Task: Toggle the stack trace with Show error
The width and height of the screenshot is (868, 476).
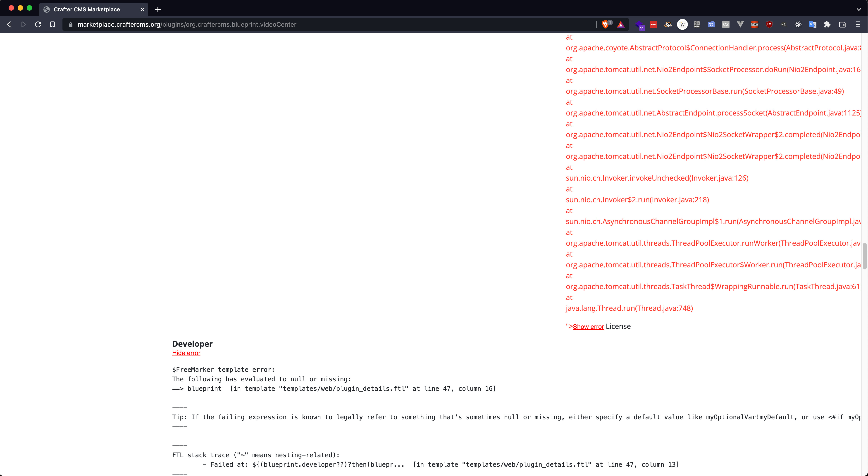Action: tap(588, 327)
